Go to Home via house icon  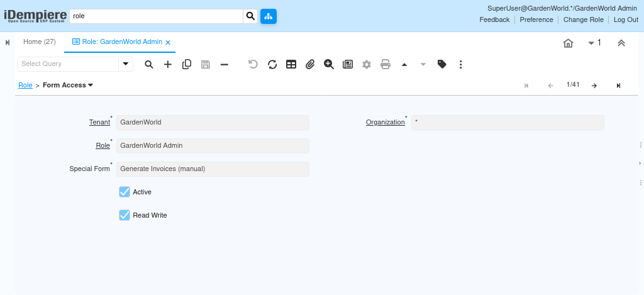568,43
